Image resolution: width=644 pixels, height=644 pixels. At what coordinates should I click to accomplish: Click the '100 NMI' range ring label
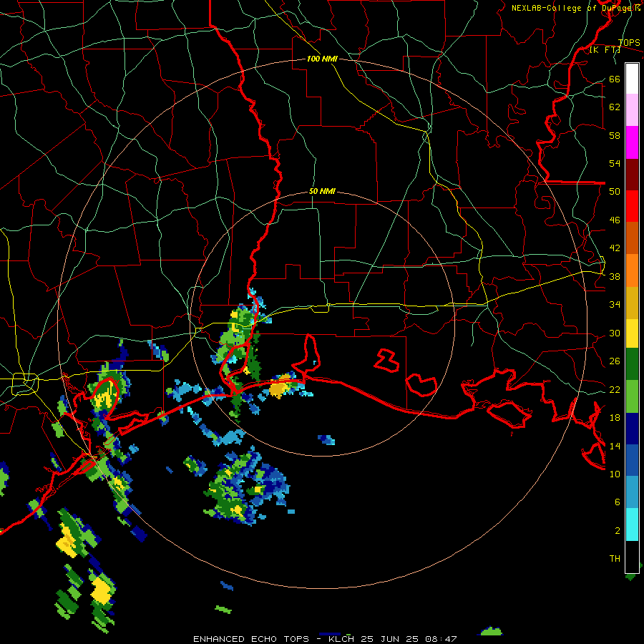tap(322, 59)
